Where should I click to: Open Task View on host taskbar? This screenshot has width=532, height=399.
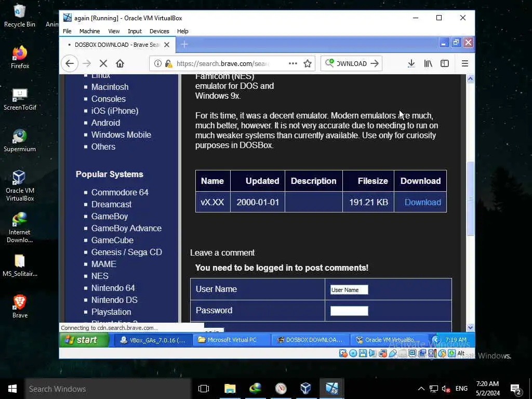click(x=204, y=389)
